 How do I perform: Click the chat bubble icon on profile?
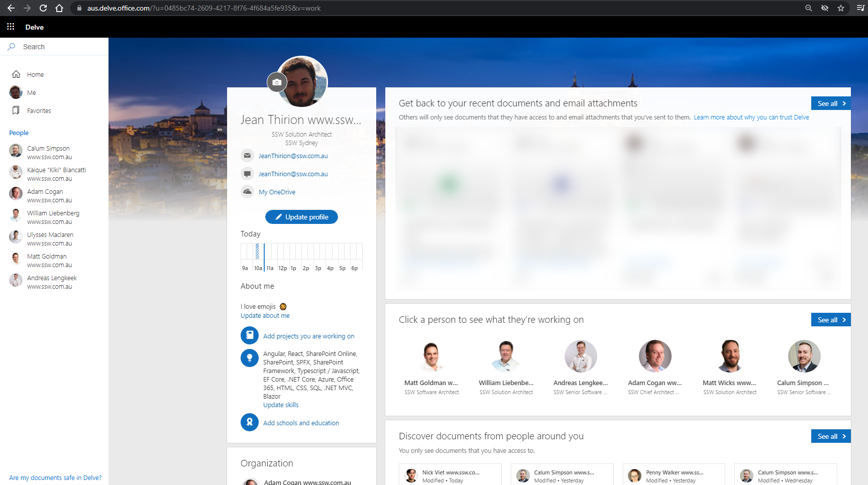pos(247,174)
